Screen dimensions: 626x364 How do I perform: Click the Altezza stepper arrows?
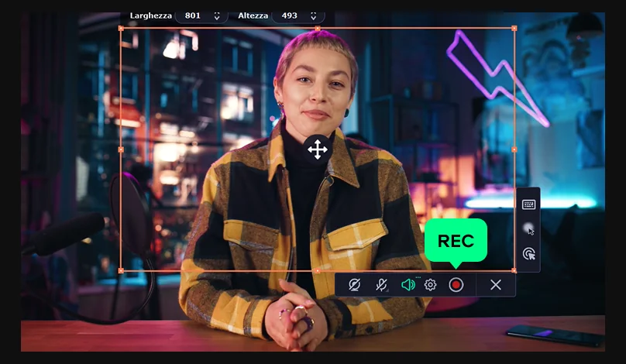coord(313,15)
